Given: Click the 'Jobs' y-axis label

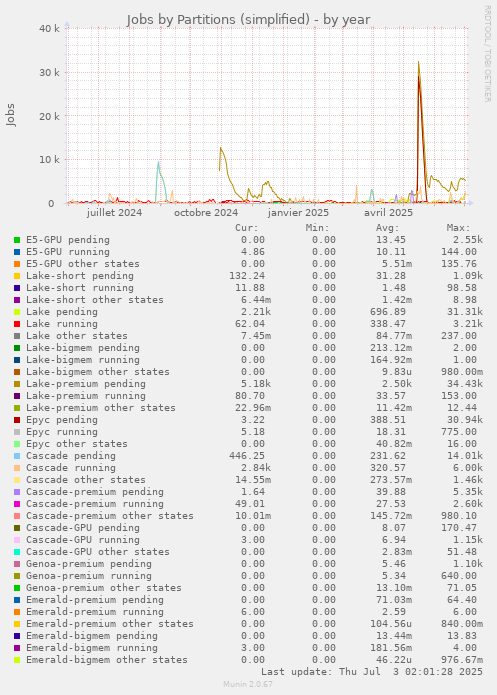Looking at the screenshot, I should click(x=11, y=115).
